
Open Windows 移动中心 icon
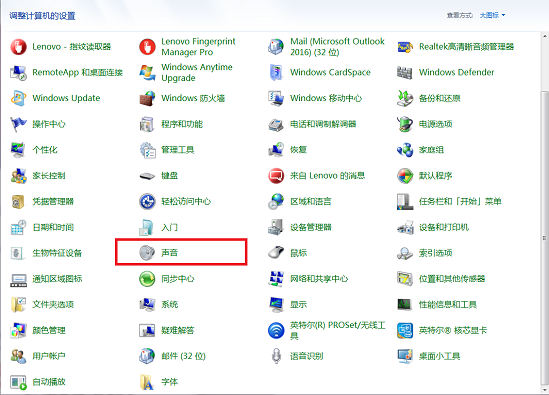[276, 98]
